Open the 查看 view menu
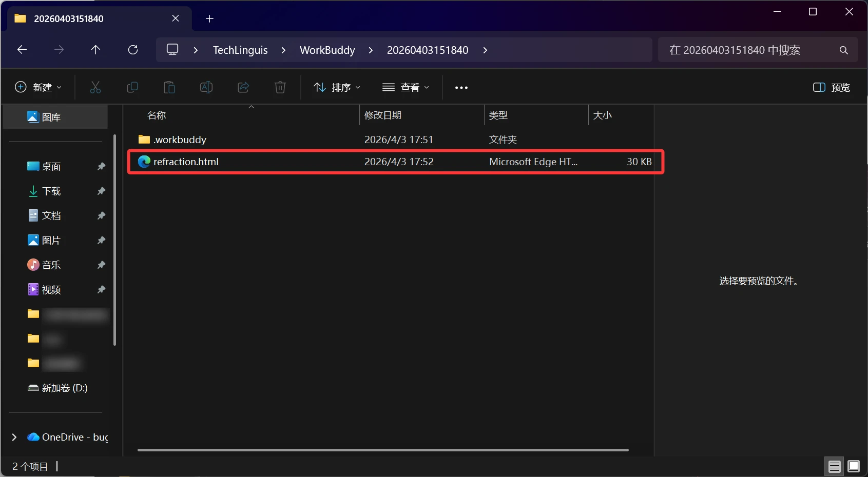Screen dimensions: 868x477 406,87
